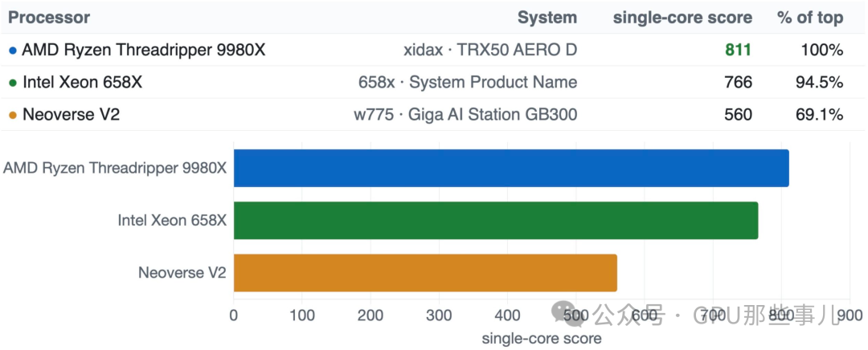
Task: Click the 100% of top value
Action: (x=822, y=51)
